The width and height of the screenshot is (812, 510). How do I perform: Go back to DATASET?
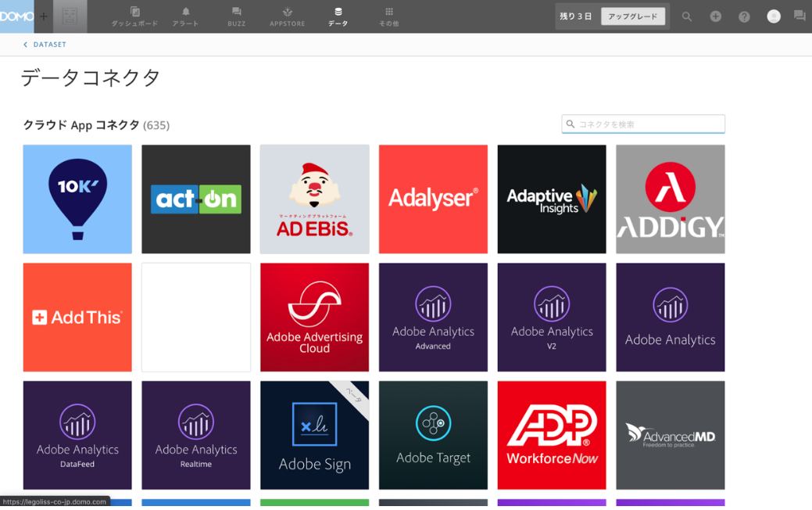(45, 45)
